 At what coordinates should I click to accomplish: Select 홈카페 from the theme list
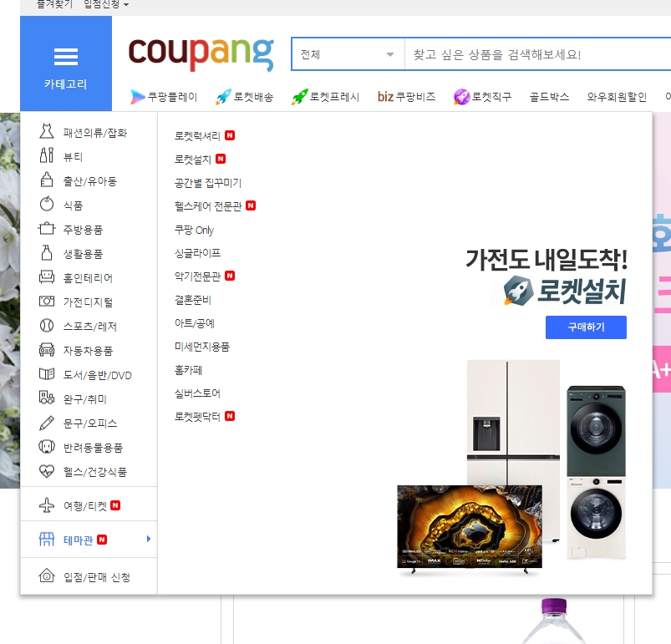188,370
